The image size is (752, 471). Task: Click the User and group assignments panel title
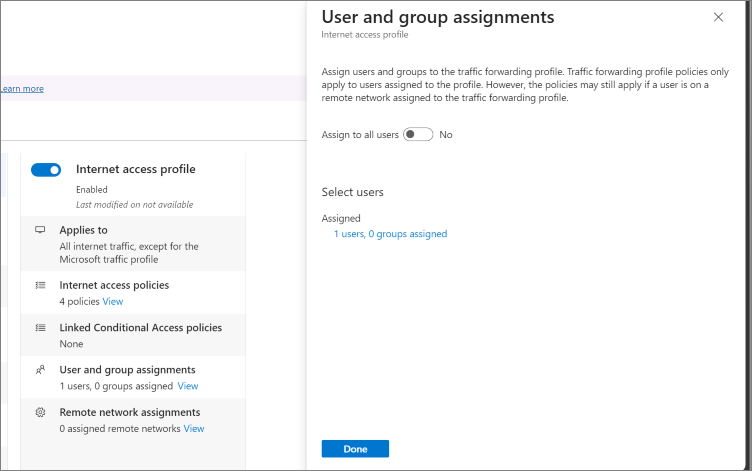438,17
